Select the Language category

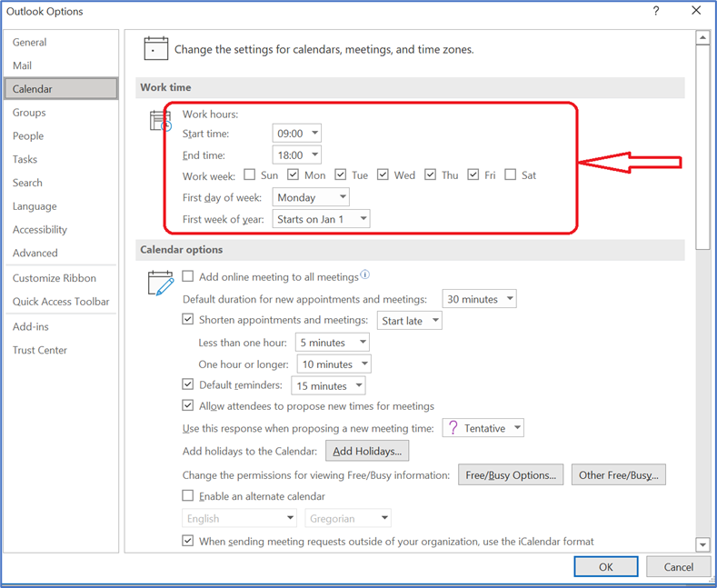[x=61, y=206]
